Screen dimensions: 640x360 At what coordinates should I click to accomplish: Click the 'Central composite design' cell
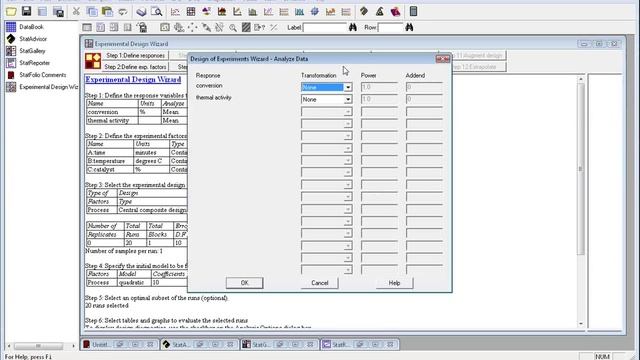pyautogui.click(x=152, y=210)
